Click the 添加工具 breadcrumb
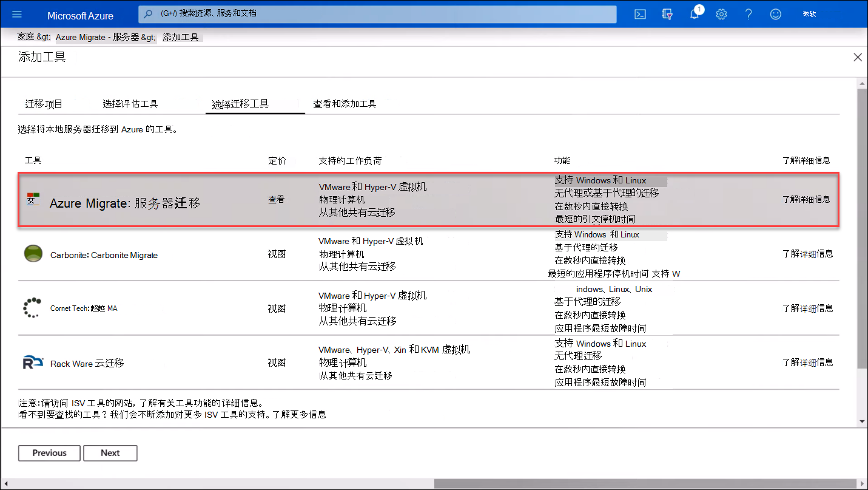This screenshot has height=490, width=868. [x=181, y=37]
